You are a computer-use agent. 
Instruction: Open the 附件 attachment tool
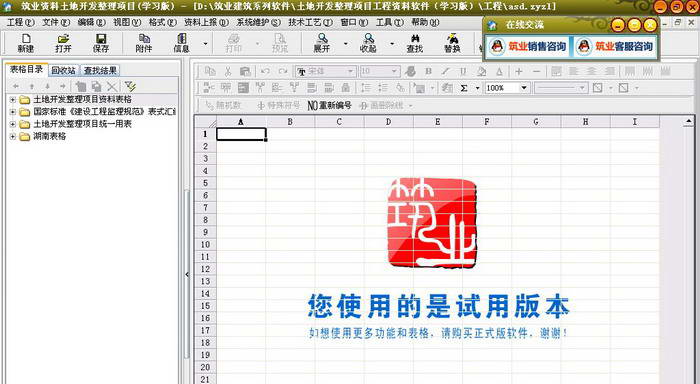click(x=144, y=43)
